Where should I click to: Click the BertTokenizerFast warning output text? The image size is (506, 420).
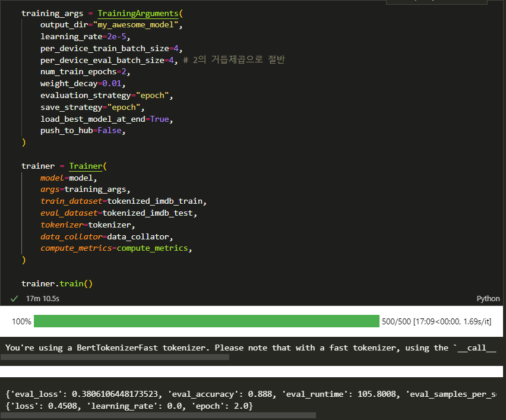[249, 348]
